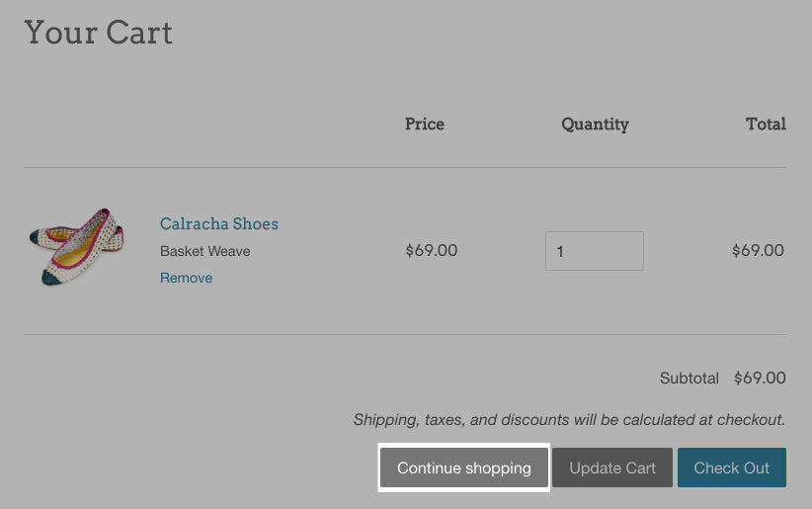This screenshot has width=812, height=509.
Task: Click the $69.00 line total in Total column
Action: [x=758, y=250]
